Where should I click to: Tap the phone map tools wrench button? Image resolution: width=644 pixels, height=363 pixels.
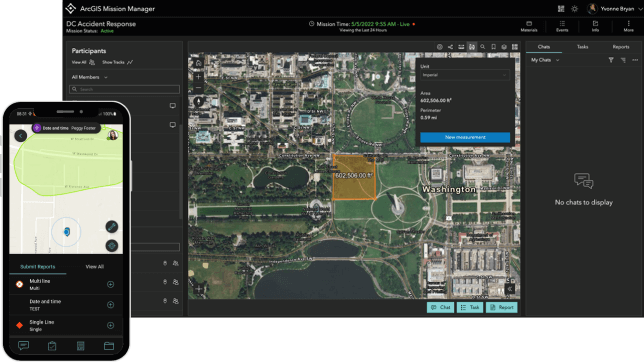112,227
